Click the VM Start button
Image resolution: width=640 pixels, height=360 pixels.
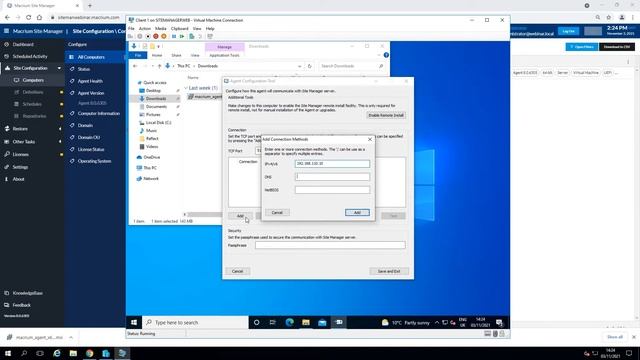pyautogui.click(x=134, y=322)
